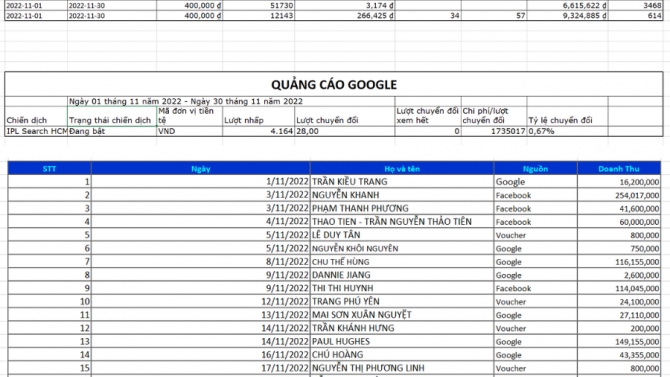670x377 pixels.
Task: Select the name TRANG PHÚ YÊN
Action: [x=402, y=301]
